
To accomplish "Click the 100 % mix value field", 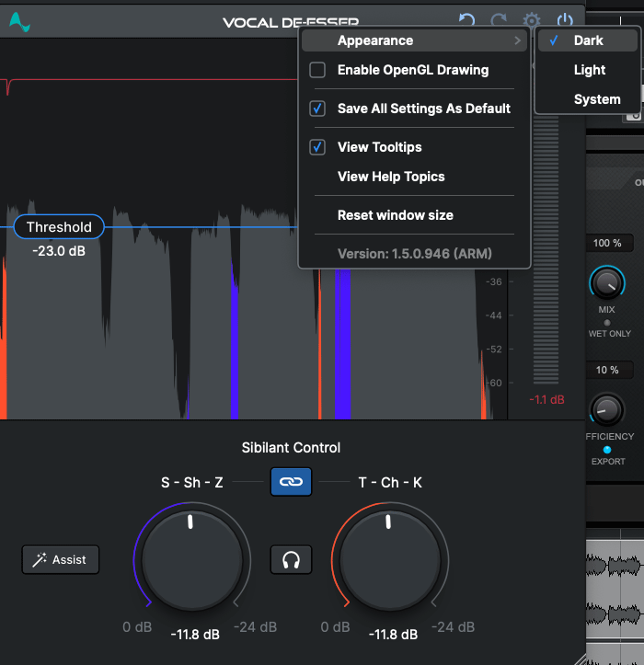I will (x=607, y=243).
